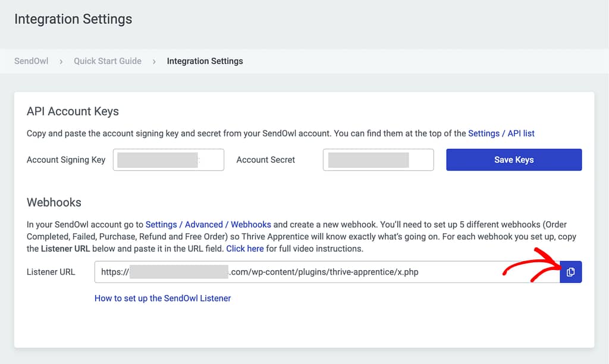The image size is (609, 364).
Task: Click the API Account Keys heading
Action: (x=73, y=111)
